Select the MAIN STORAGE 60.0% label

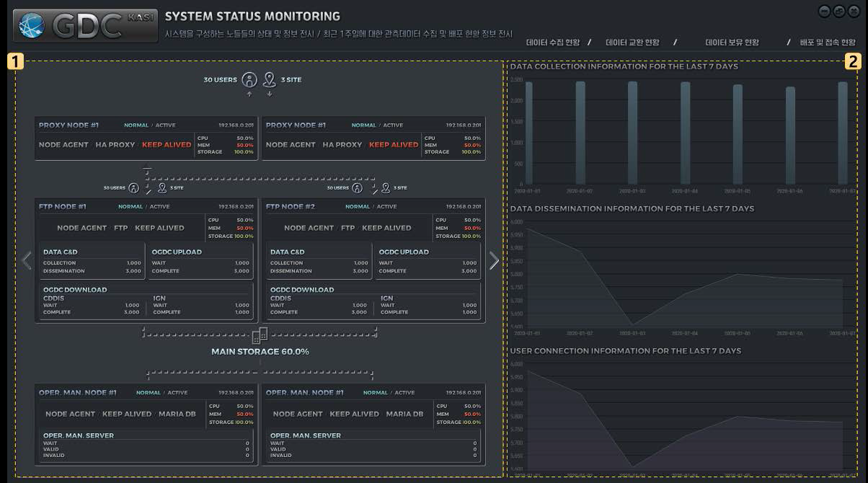pos(260,352)
